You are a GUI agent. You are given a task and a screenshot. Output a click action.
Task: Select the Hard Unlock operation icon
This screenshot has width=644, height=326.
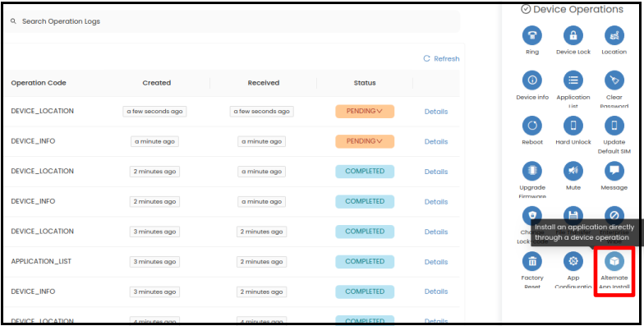(573, 126)
